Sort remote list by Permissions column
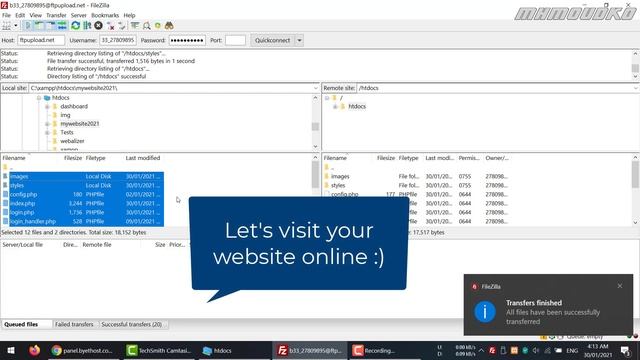Image resolution: width=640 pixels, height=360 pixels. tap(469, 158)
